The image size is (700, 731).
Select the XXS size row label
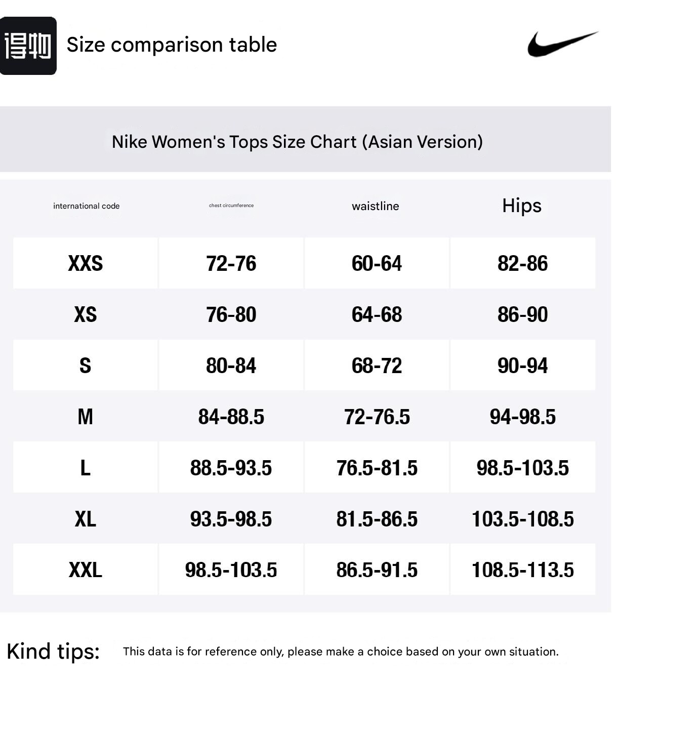pos(85,263)
